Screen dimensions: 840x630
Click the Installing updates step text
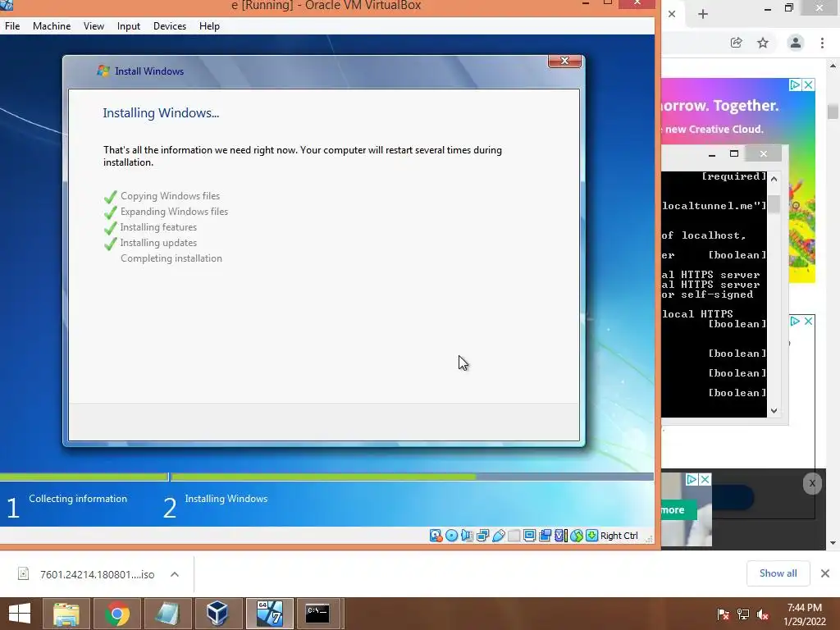(x=158, y=243)
